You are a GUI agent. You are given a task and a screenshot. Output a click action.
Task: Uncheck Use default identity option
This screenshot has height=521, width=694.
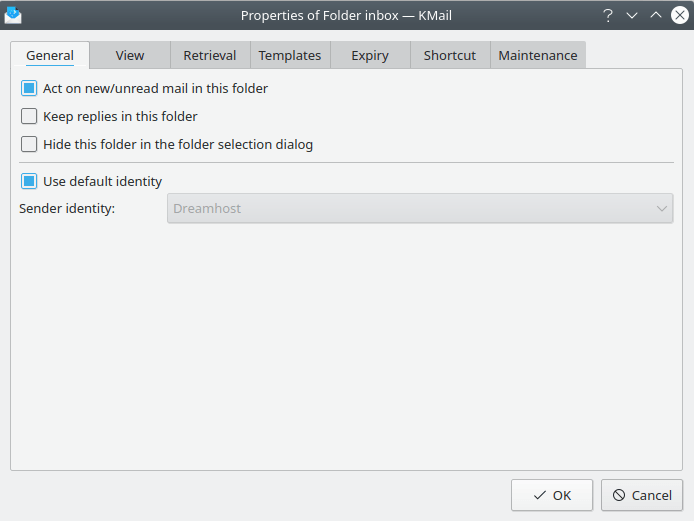point(29,181)
